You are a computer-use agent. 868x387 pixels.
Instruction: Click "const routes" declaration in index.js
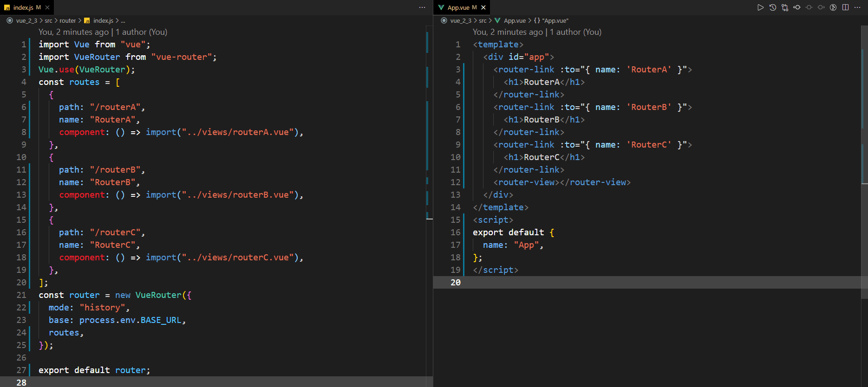click(69, 82)
